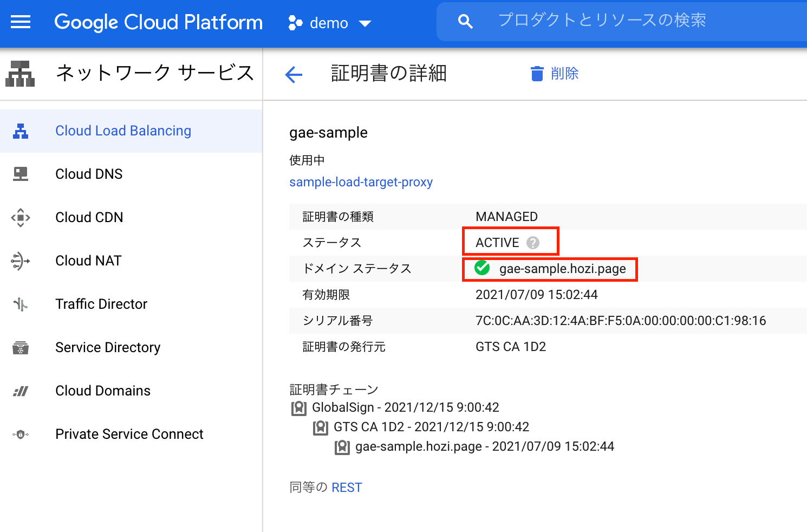Screen dimensions: 807x532
Task: Click the Cloud Load Balancing sidebar icon
Action: [21, 131]
